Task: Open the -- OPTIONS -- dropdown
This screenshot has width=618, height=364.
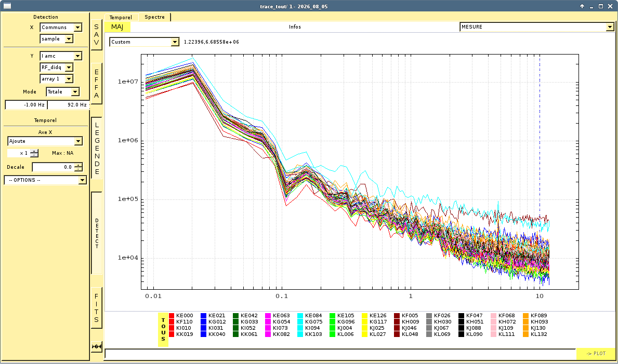Action: (x=45, y=180)
